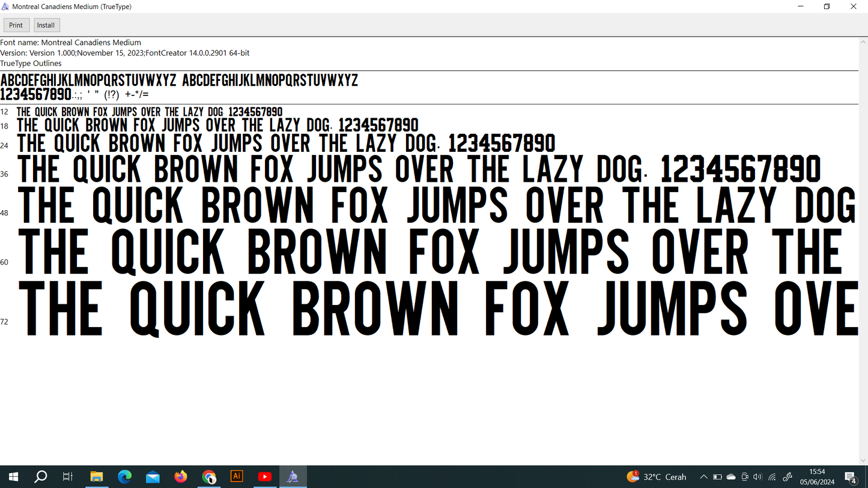868x488 pixels.
Task: Open the YouTube app in taskbar
Action: 264,477
